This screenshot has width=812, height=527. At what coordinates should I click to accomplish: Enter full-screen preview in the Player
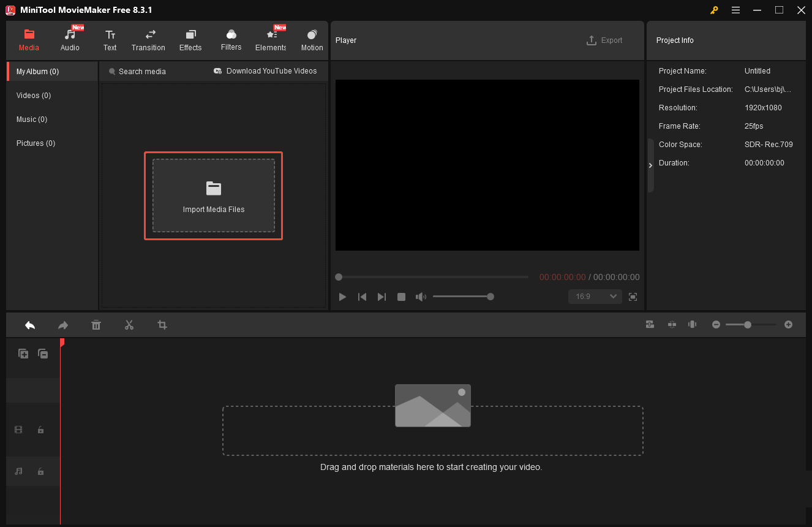[x=633, y=297]
